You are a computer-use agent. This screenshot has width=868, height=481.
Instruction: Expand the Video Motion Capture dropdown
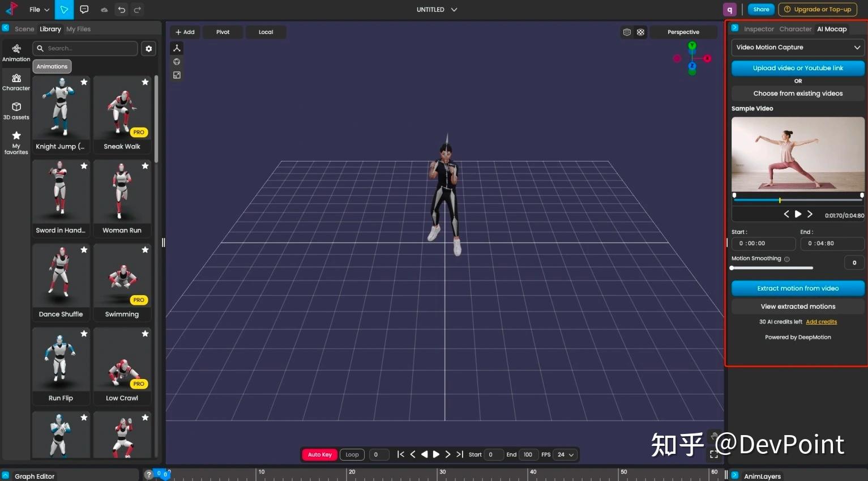(797, 47)
